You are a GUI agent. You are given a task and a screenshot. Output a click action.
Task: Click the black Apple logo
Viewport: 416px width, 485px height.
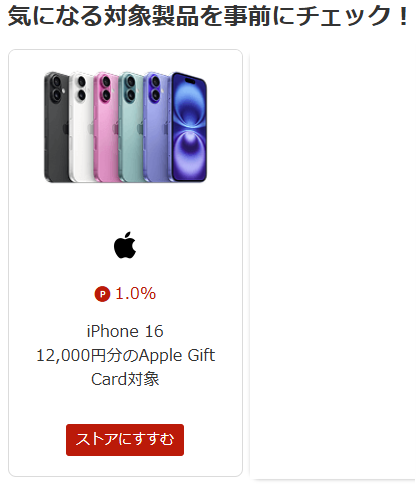[125, 245]
